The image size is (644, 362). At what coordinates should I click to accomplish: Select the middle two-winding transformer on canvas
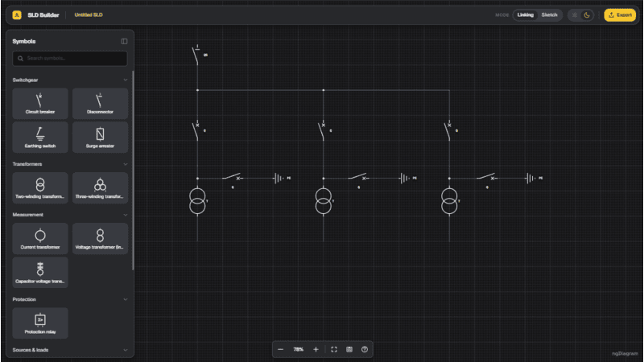pyautogui.click(x=324, y=201)
